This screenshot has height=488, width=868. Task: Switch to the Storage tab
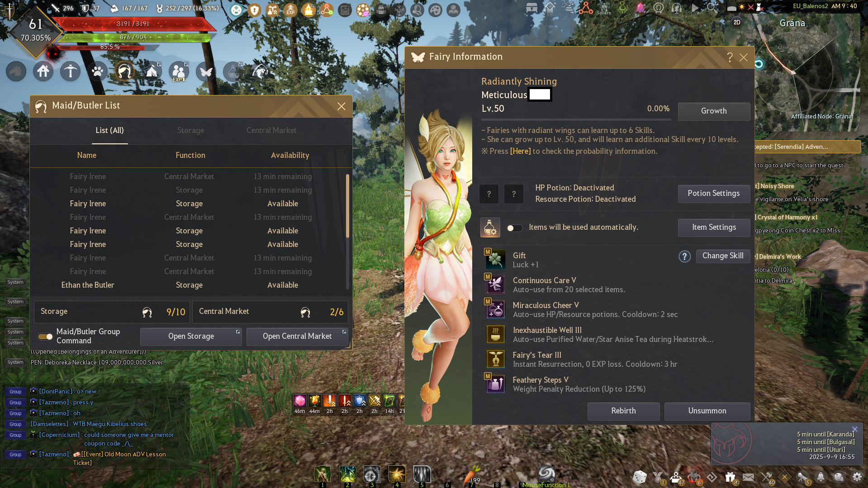(x=190, y=130)
